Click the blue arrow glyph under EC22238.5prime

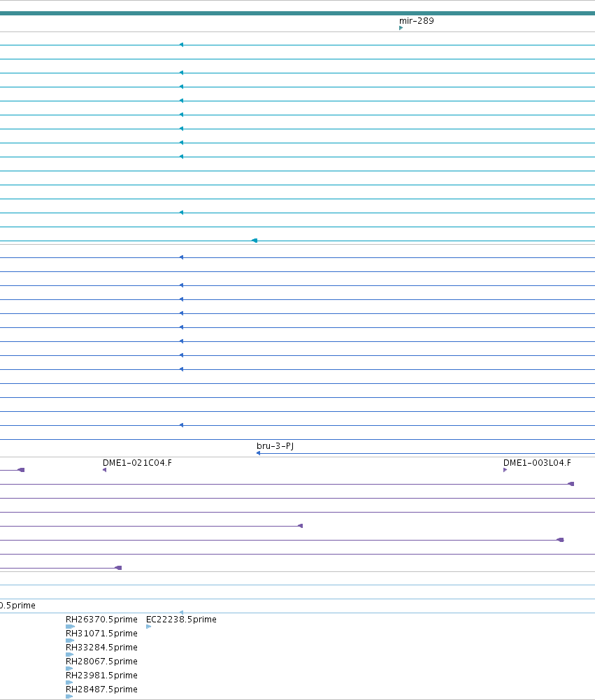click(149, 627)
